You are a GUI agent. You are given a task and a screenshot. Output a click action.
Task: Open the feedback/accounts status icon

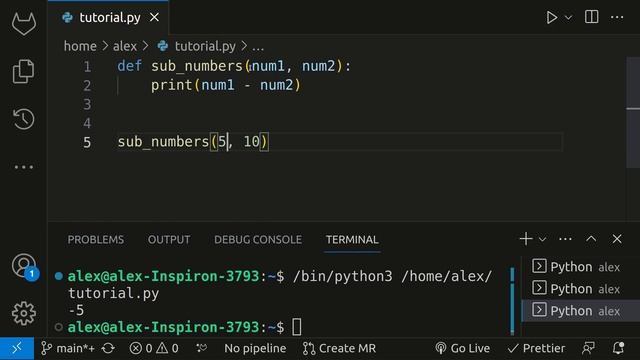point(588,349)
